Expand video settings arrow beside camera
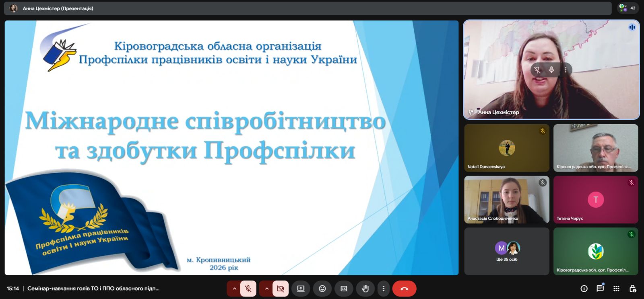644x299 pixels. [x=266, y=289]
